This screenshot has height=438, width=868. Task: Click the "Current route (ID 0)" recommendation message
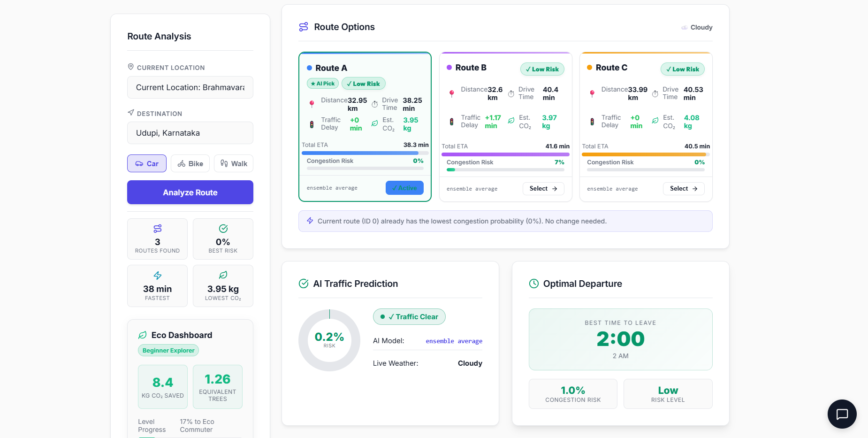click(462, 221)
